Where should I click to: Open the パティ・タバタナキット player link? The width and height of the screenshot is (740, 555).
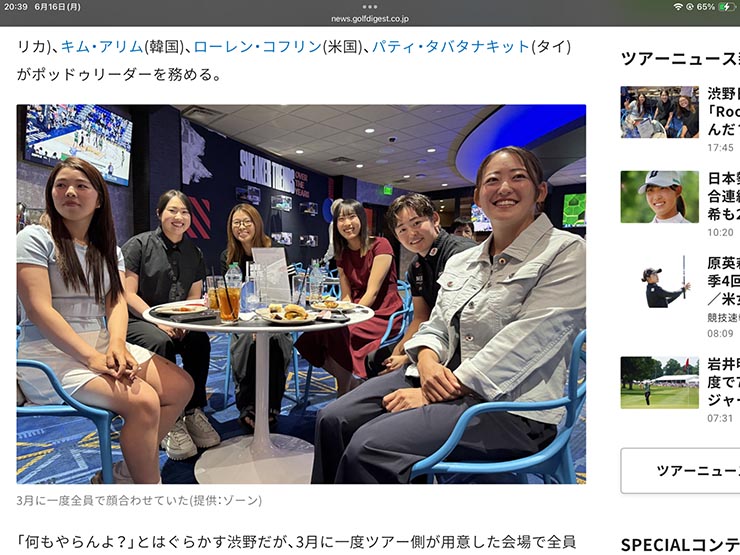point(451,46)
